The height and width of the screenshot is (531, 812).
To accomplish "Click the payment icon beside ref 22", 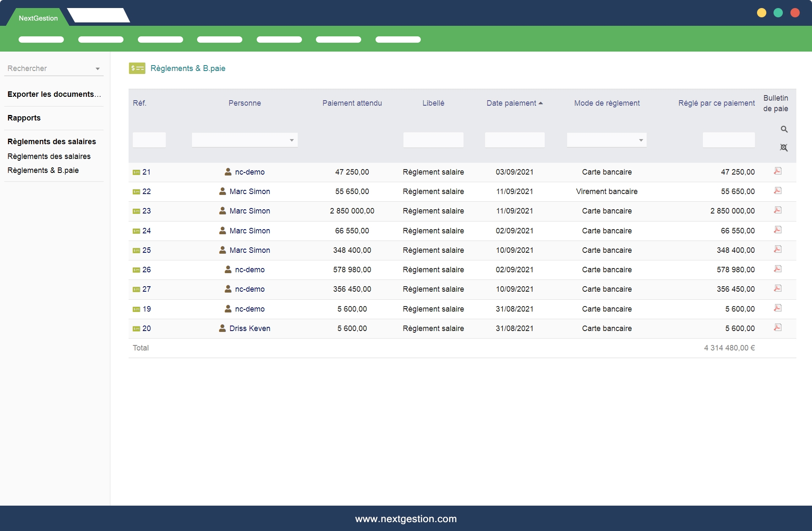I will [x=137, y=192].
